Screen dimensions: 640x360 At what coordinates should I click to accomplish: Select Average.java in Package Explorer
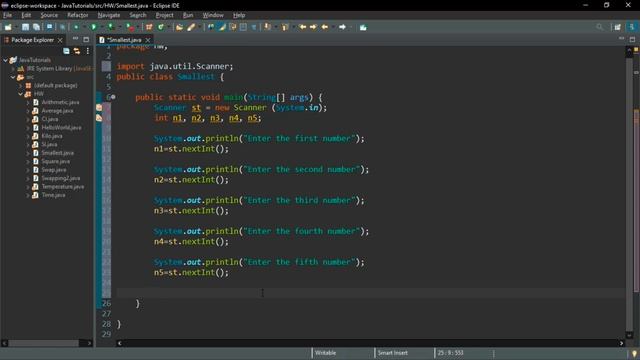coord(57,111)
